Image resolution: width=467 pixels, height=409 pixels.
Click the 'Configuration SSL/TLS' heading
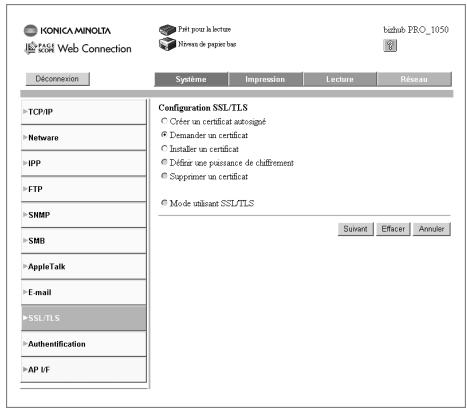click(203, 108)
